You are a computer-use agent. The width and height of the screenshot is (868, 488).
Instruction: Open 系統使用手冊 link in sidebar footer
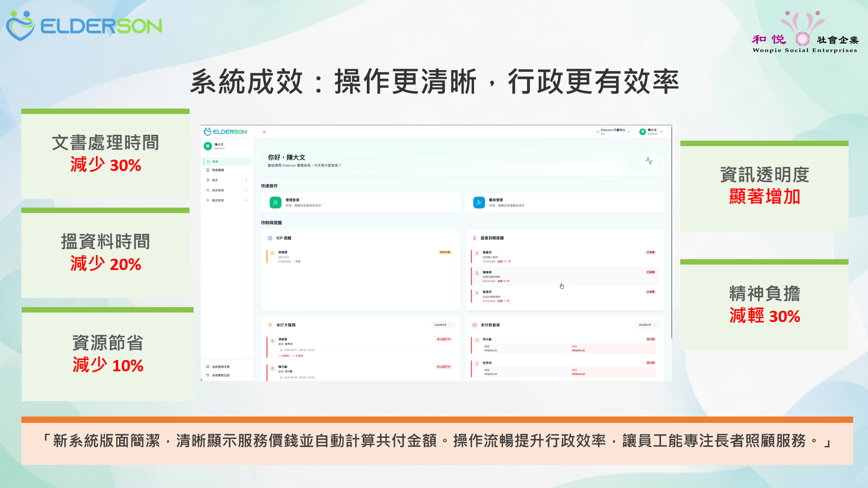(x=218, y=367)
